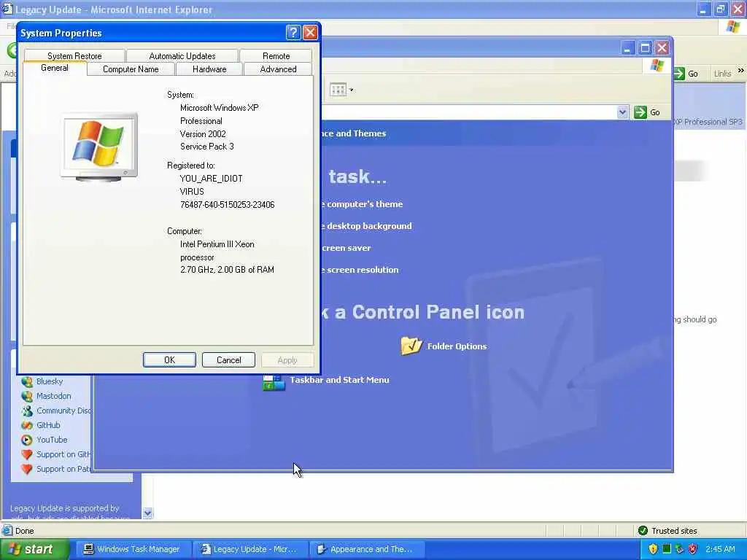Image resolution: width=747 pixels, height=560 pixels.
Task: Click the YOU_ARE_IDIOT registered name text
Action: [x=211, y=179]
